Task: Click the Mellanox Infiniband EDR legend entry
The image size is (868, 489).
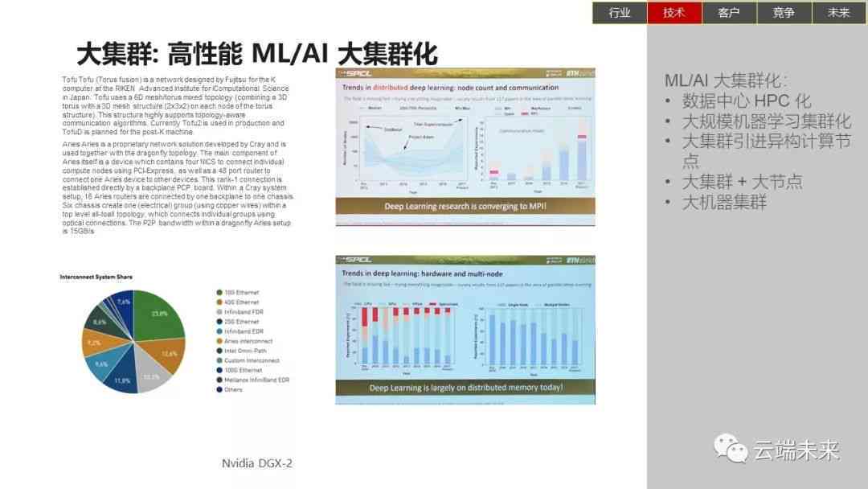Action: click(x=253, y=380)
